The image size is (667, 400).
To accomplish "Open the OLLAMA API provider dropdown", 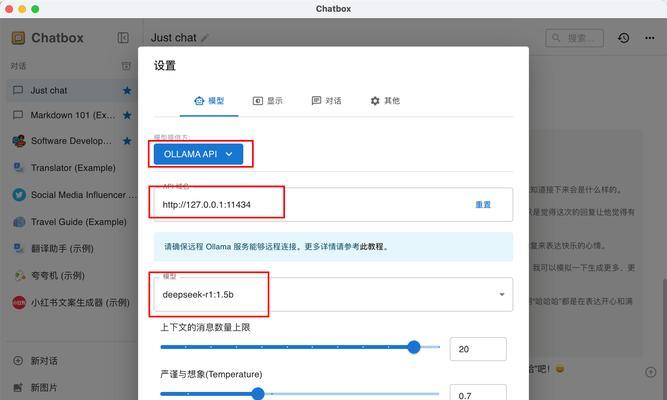I will pyautogui.click(x=198, y=154).
